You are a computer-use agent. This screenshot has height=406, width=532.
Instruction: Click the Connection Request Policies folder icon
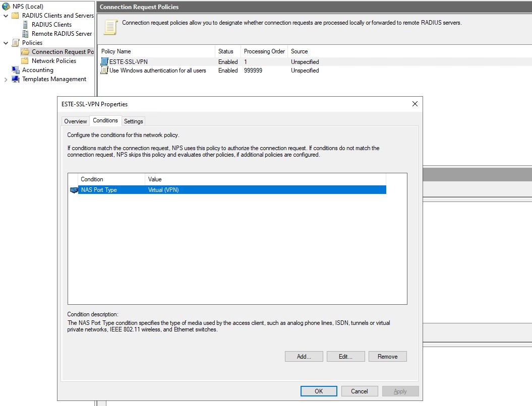pyautogui.click(x=25, y=52)
